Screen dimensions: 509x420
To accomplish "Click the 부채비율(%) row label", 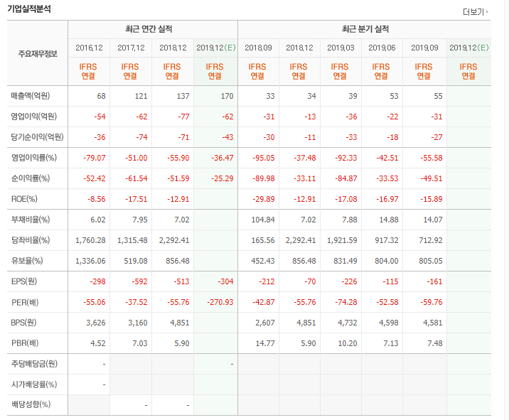I will (x=31, y=220).
